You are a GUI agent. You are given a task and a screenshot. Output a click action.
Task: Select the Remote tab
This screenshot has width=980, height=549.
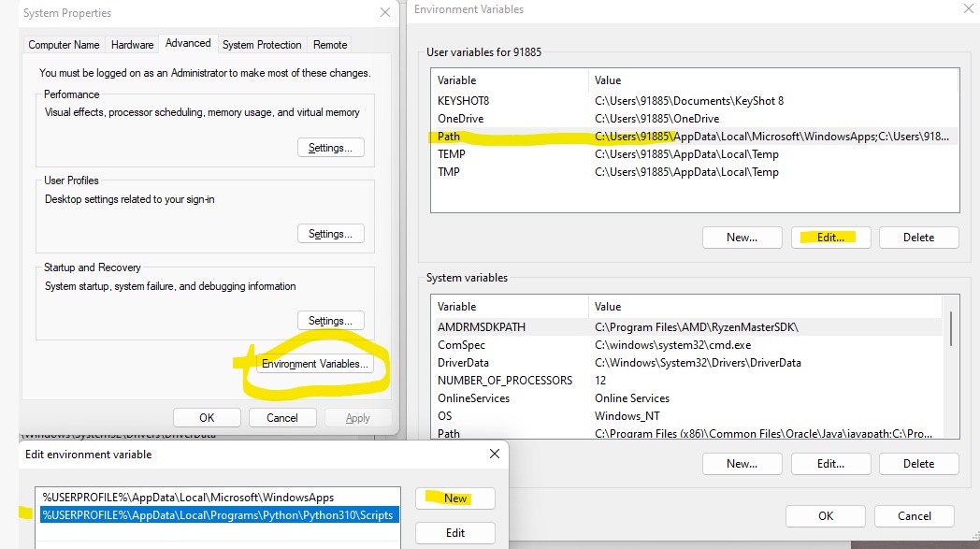click(330, 44)
